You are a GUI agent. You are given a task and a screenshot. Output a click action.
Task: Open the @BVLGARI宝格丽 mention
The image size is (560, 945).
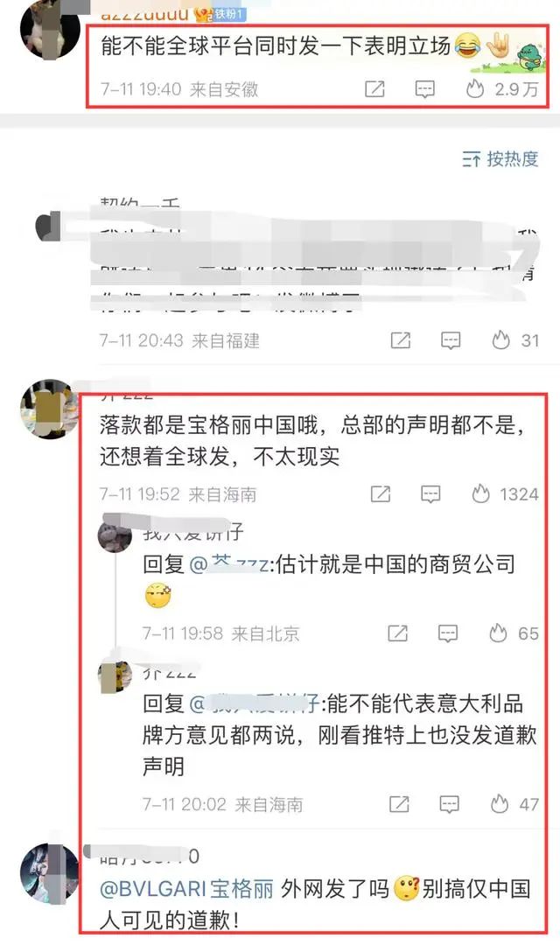coord(186,889)
